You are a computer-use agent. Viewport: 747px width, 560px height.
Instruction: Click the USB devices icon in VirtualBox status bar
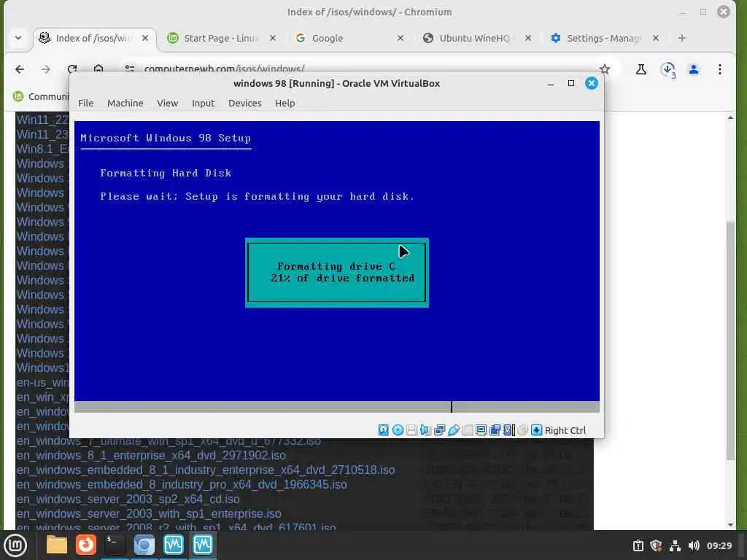tap(454, 430)
